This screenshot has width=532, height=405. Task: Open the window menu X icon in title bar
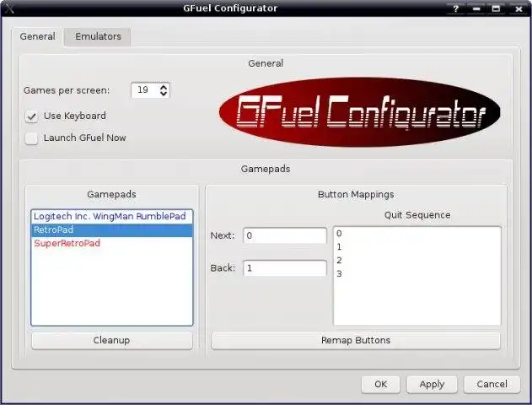point(9,8)
